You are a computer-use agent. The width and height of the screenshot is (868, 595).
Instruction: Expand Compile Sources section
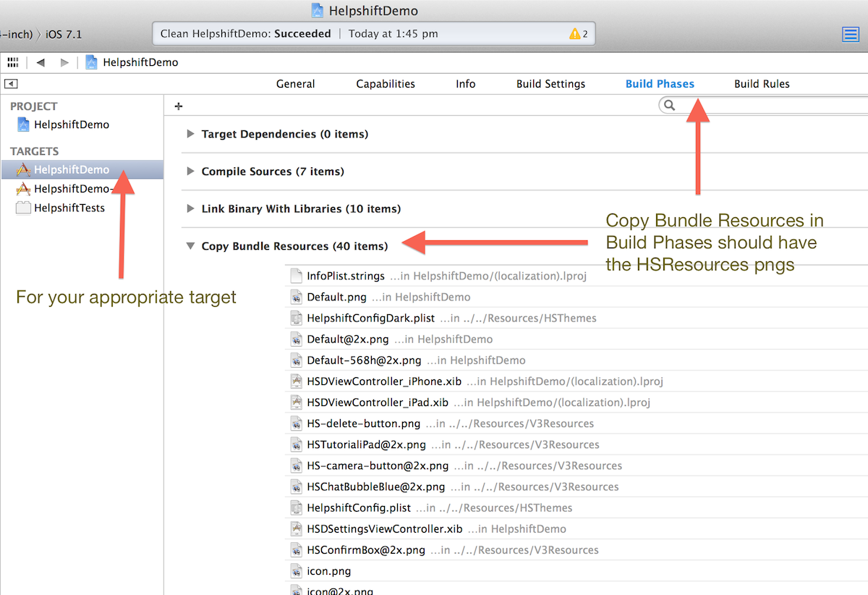(x=191, y=172)
